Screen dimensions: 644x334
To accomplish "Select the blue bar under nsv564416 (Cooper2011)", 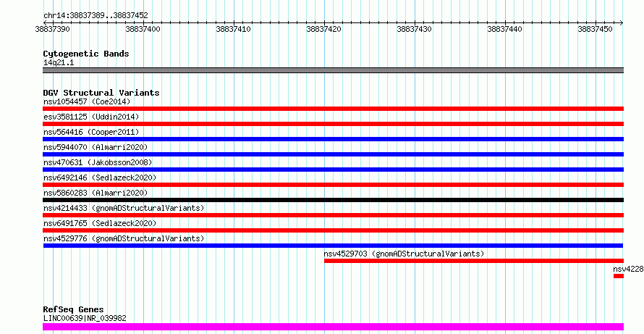I will (x=333, y=139).
